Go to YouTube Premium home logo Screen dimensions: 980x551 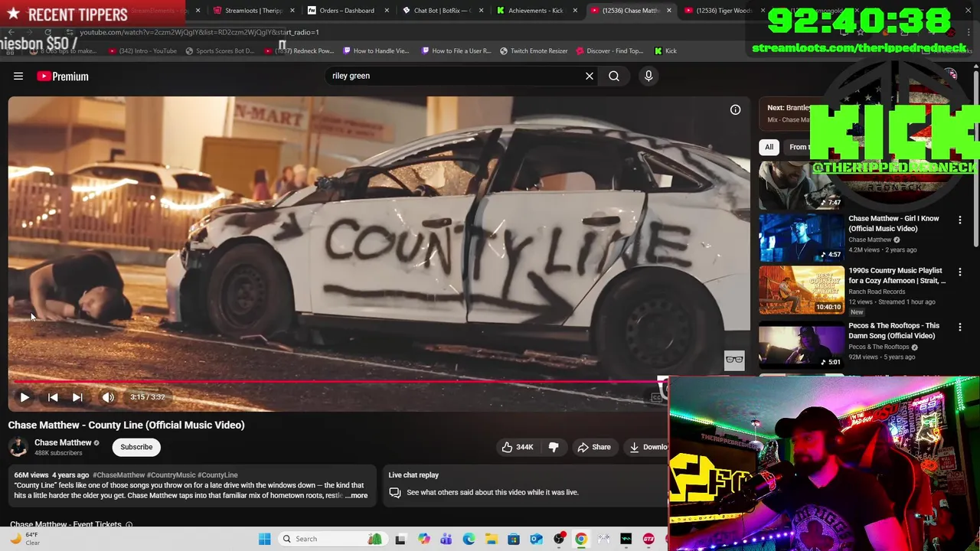click(x=63, y=76)
